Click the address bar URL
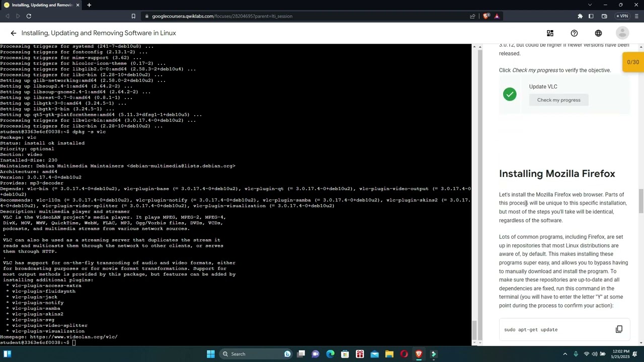Viewport: 644px width, 362px height. 222,16
